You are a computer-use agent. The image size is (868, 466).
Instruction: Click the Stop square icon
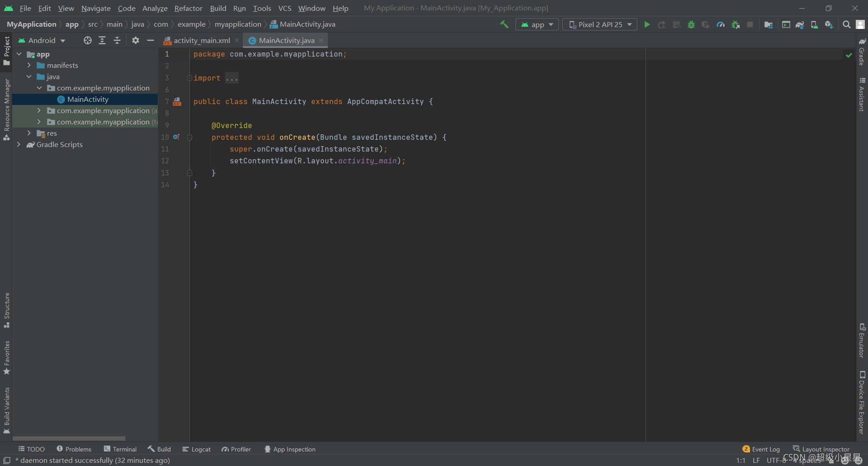750,24
